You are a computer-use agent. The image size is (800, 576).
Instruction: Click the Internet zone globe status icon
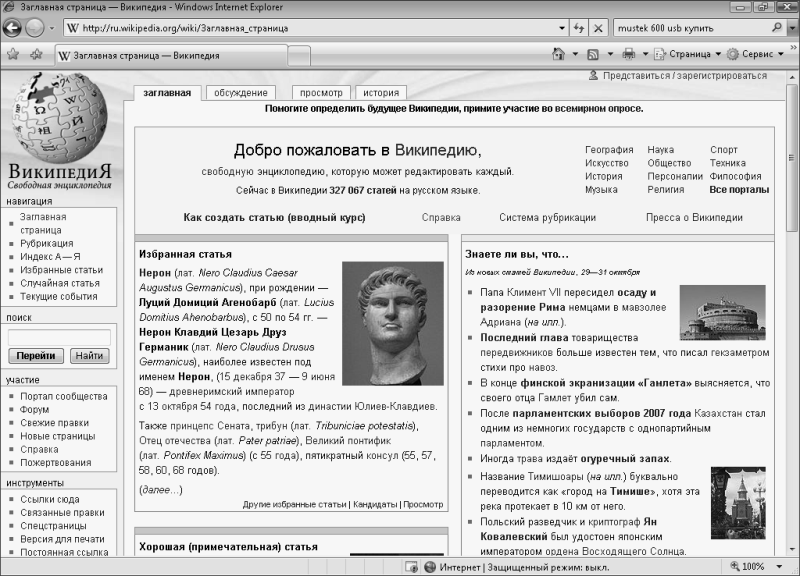coord(430,567)
